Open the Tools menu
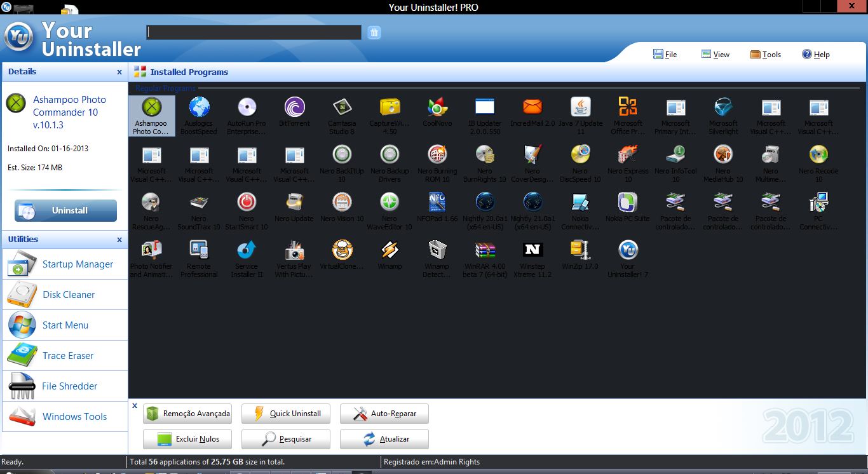Viewport: 868px width, 474px height. click(x=766, y=55)
